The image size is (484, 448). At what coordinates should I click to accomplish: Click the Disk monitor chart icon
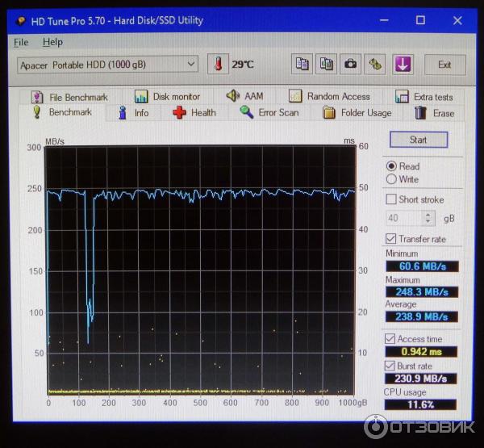point(141,97)
